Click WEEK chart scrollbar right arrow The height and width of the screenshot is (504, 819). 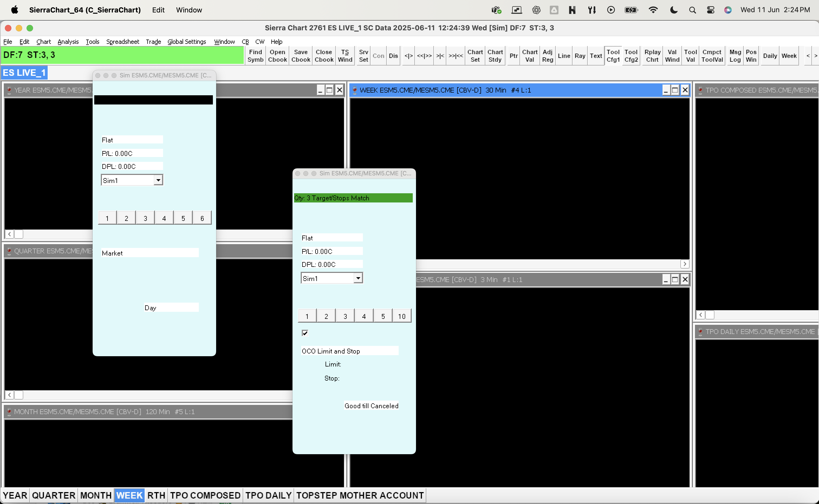point(684,264)
